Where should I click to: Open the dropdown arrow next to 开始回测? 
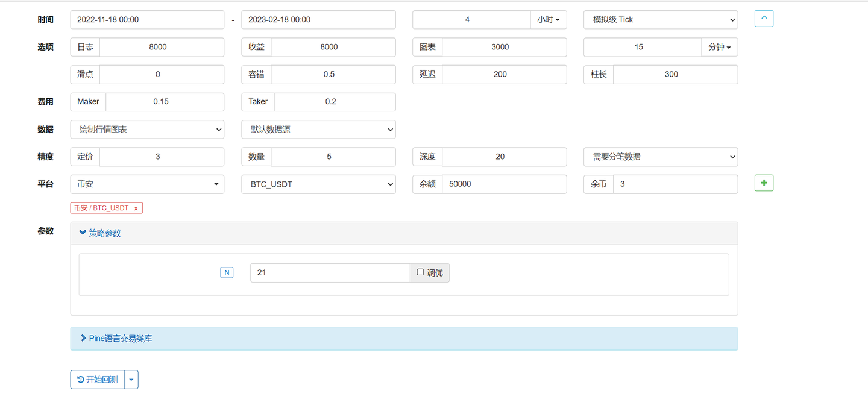131,380
